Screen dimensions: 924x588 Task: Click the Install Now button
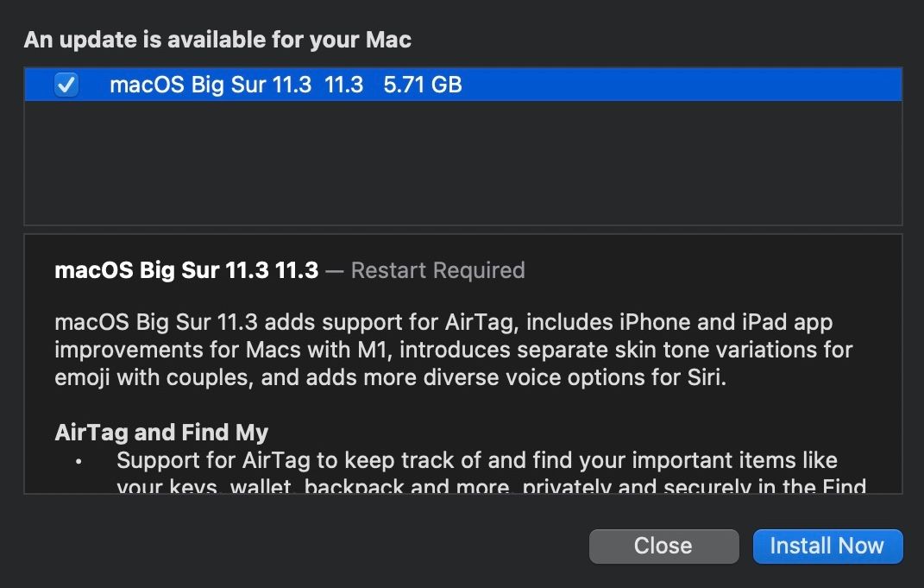coord(827,546)
